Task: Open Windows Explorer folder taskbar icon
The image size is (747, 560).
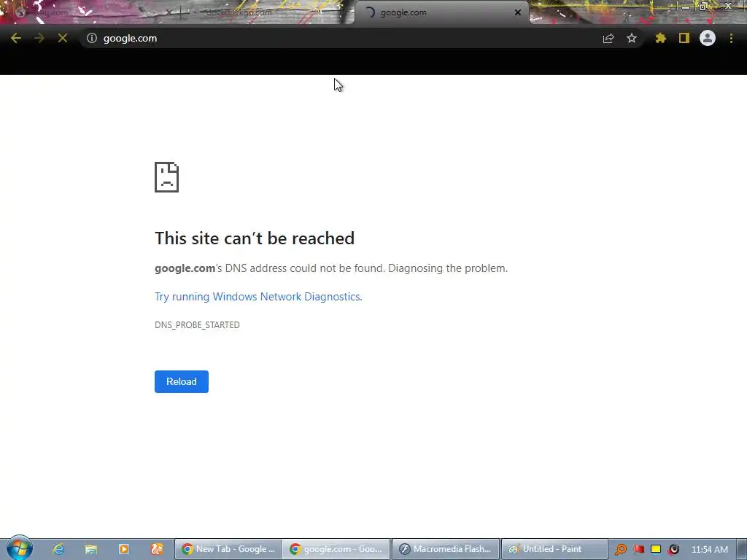Action: click(91, 549)
